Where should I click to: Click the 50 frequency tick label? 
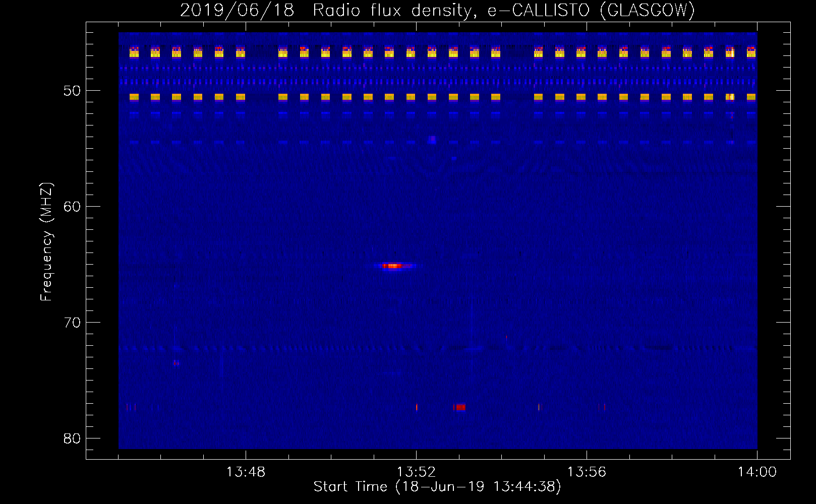(72, 91)
